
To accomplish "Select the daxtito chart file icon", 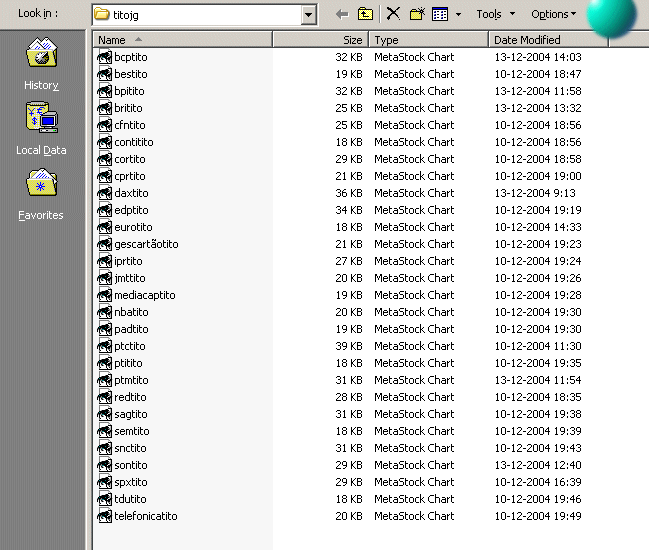I will pos(105,193).
